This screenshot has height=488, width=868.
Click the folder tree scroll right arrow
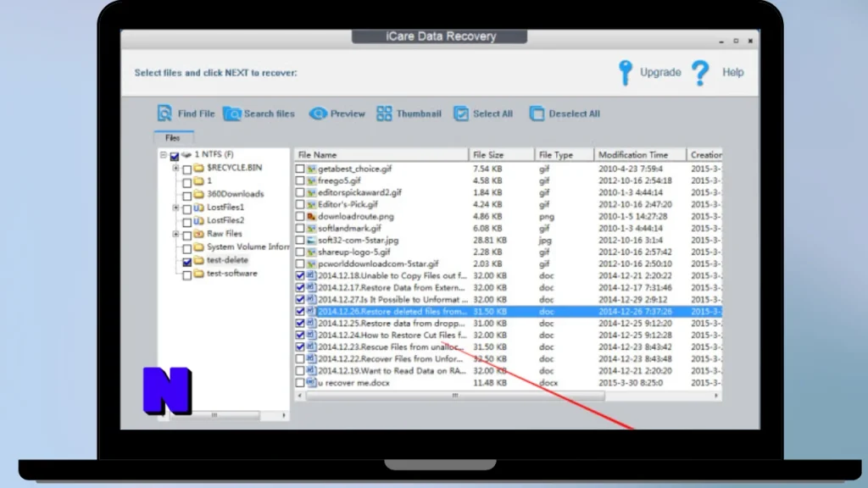284,415
